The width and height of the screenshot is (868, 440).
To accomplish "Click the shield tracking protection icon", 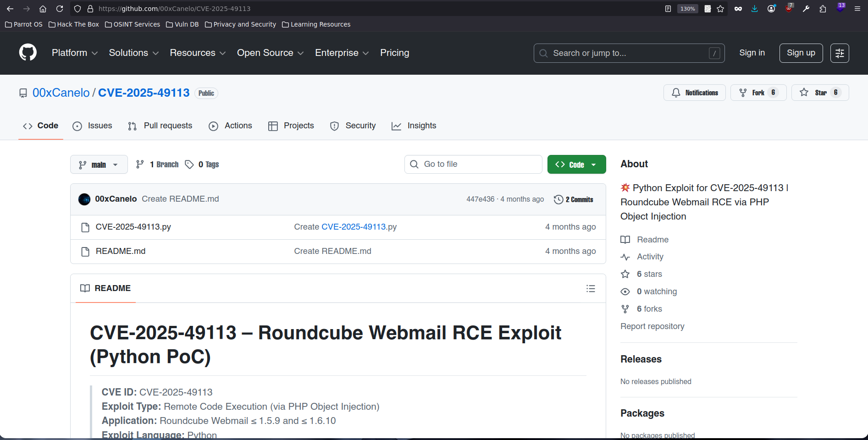I will tap(77, 9).
